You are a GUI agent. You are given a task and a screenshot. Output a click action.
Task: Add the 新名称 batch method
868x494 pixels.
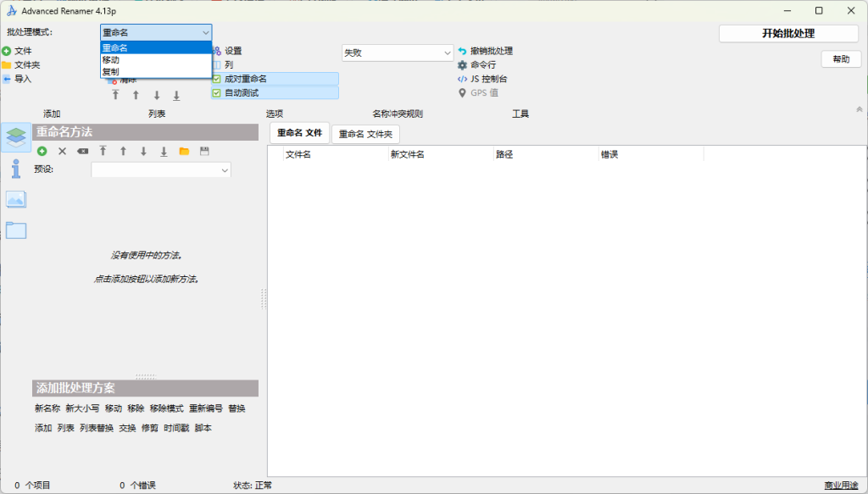[x=47, y=408]
